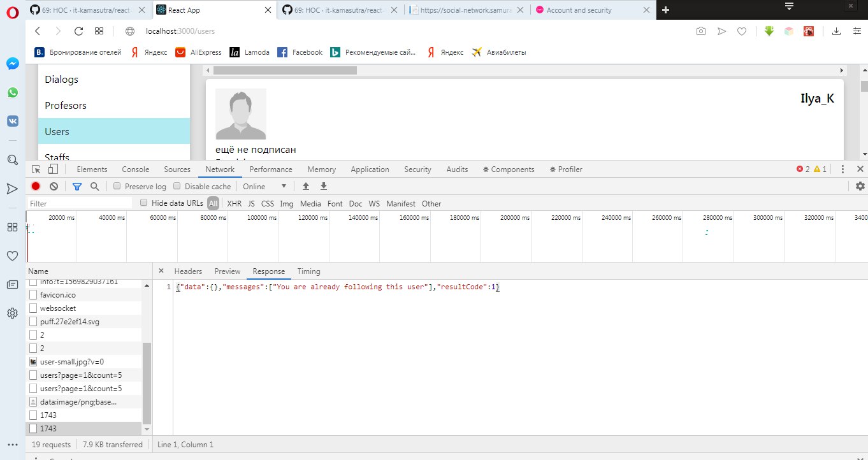Image resolution: width=868 pixels, height=460 pixels.
Task: Open the Online throttling dropdown
Action: pos(264,187)
